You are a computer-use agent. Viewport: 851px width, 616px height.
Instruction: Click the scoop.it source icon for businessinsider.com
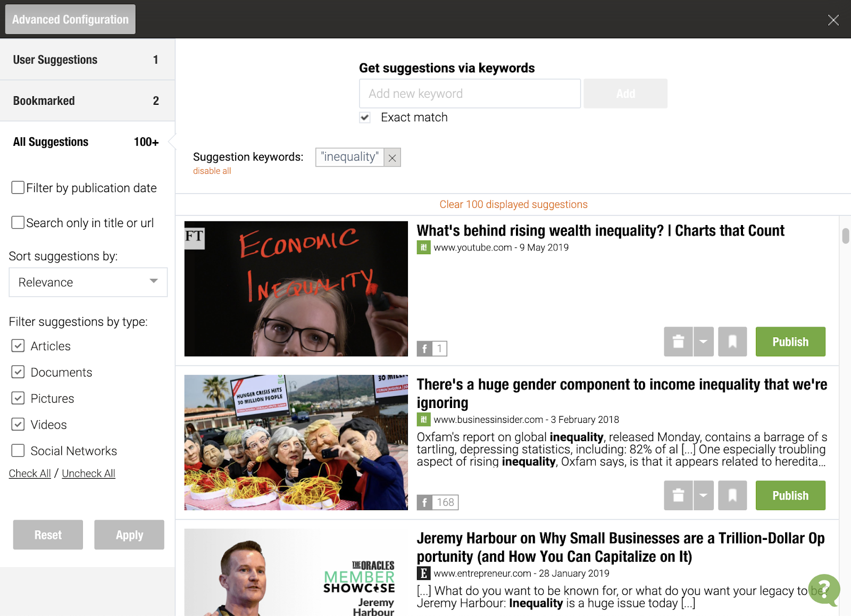[423, 419]
